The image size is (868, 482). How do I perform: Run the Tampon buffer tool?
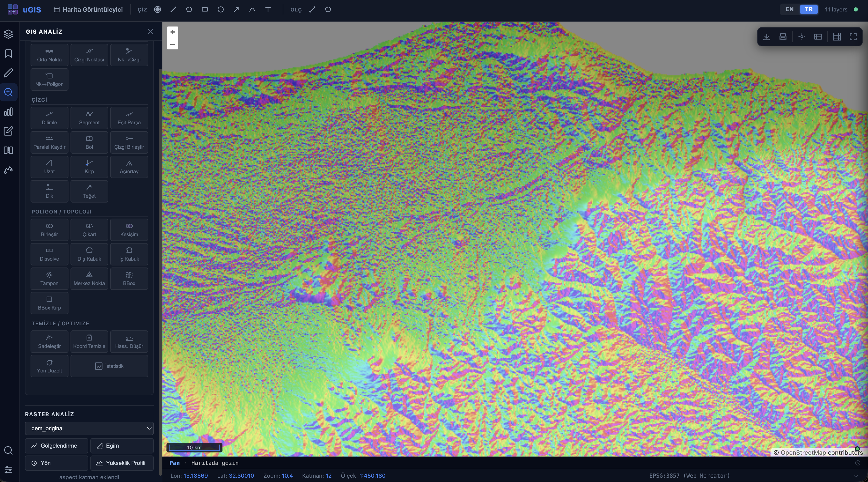pyautogui.click(x=49, y=279)
